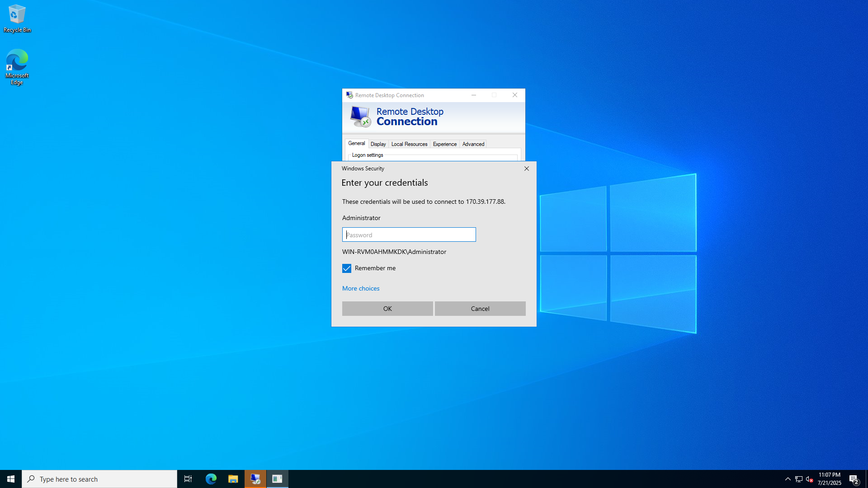The width and height of the screenshot is (868, 488).
Task: Click network status tray icon
Action: [799, 479]
